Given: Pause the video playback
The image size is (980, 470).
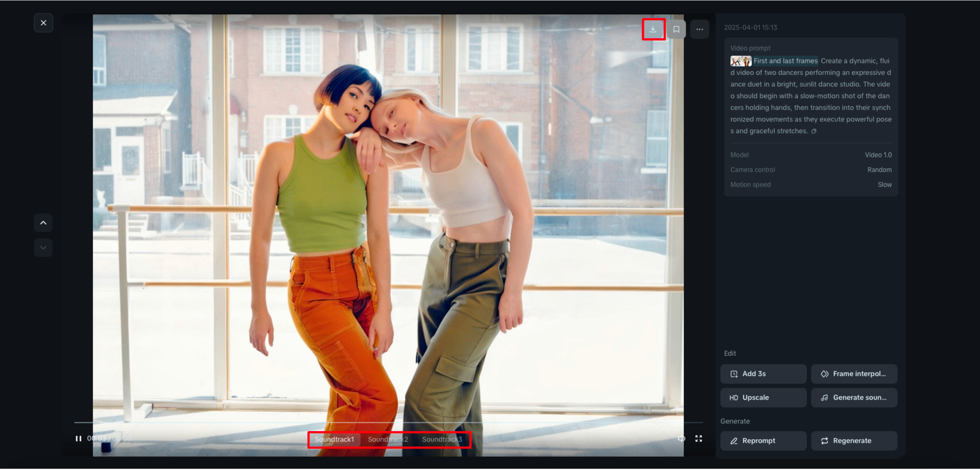Looking at the screenshot, I should tap(78, 438).
